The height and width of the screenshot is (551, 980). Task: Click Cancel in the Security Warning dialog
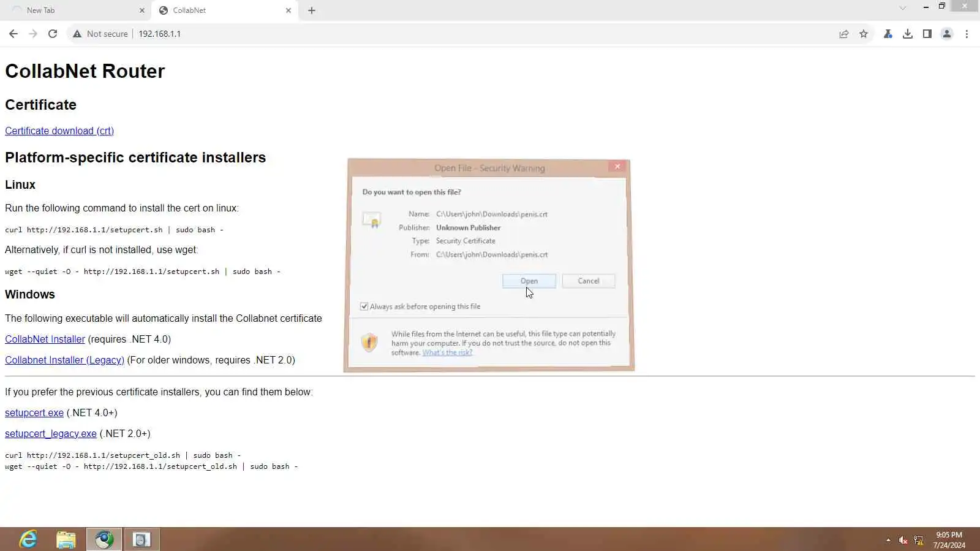tap(589, 281)
